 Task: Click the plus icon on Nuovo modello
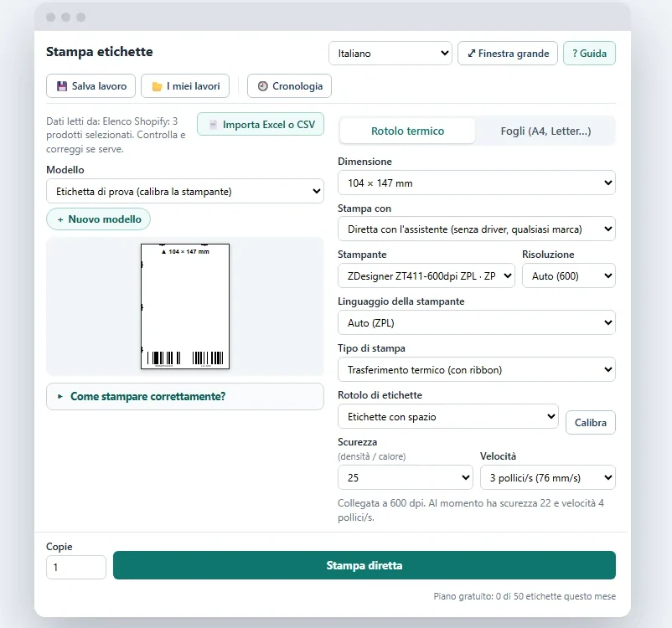[60, 219]
